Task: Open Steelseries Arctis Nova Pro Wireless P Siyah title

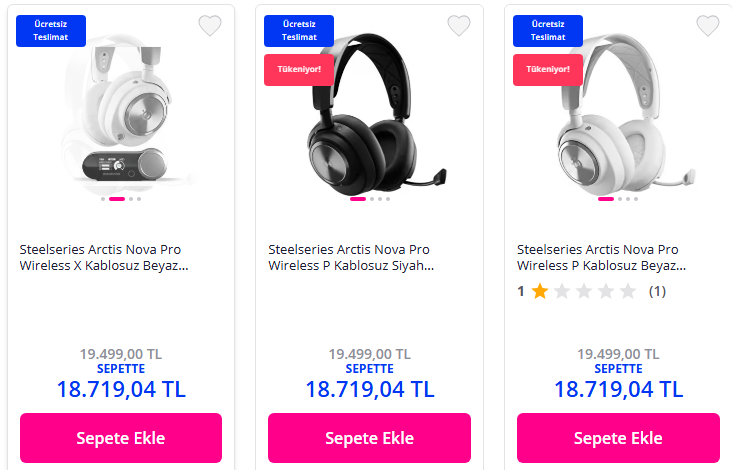Action: 352,257
